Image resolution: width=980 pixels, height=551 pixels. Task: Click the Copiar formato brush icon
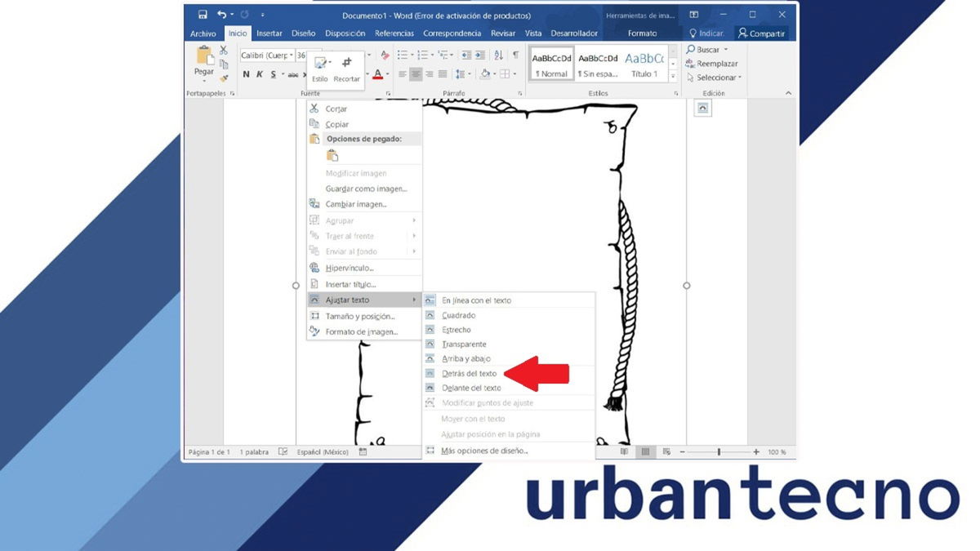pyautogui.click(x=225, y=78)
